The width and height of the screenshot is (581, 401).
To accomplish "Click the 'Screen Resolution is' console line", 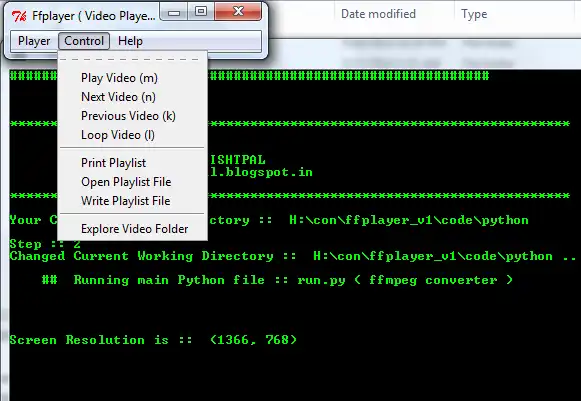I will pos(153,340).
